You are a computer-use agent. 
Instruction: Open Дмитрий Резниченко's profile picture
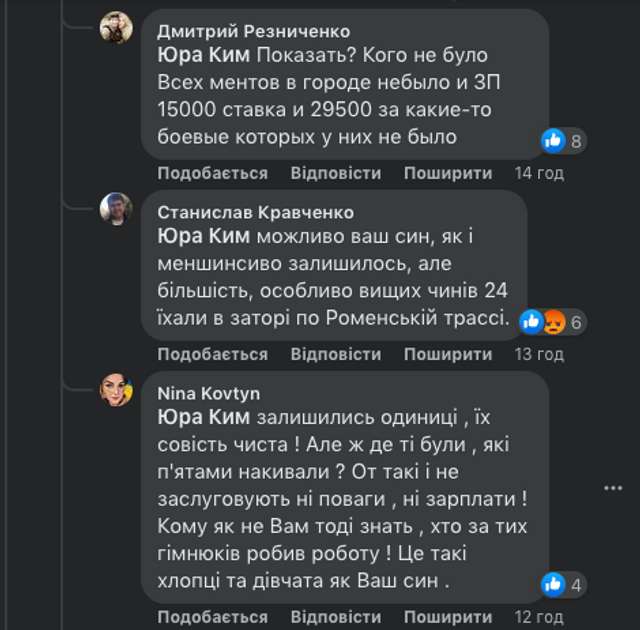[x=116, y=27]
